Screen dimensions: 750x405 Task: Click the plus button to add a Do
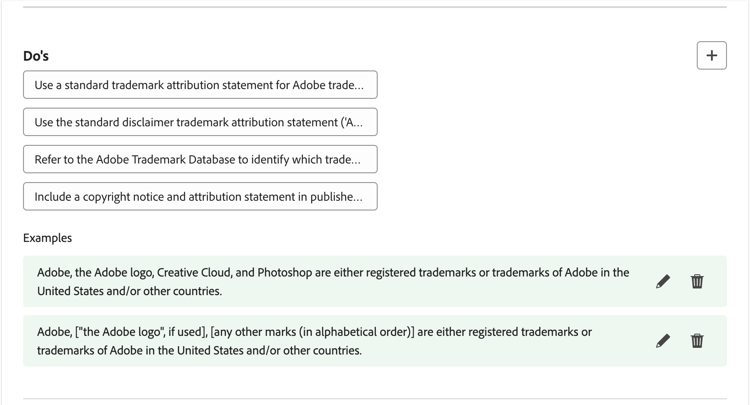(711, 55)
